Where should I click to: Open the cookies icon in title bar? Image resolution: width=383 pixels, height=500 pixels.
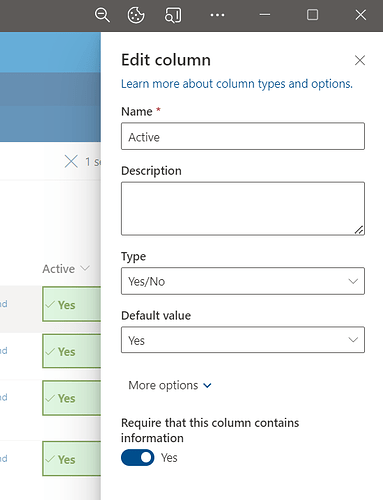136,15
